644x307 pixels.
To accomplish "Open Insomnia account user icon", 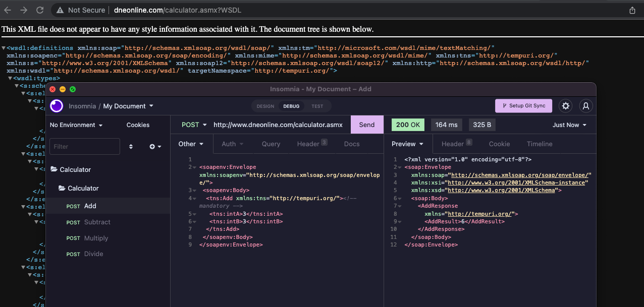I will (586, 106).
